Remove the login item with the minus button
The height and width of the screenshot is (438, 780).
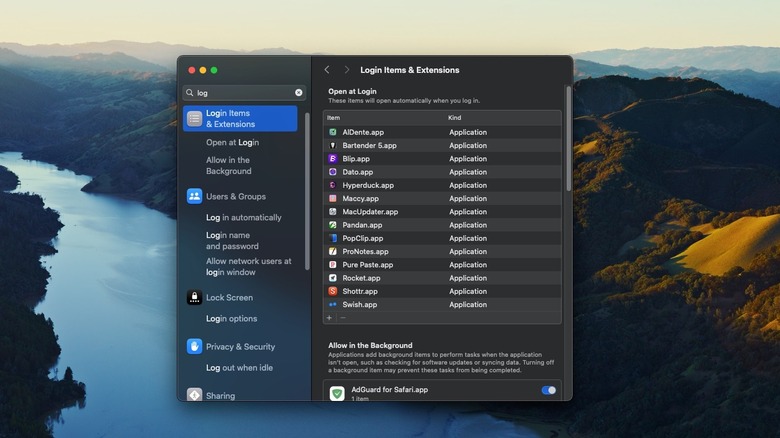pyautogui.click(x=342, y=317)
